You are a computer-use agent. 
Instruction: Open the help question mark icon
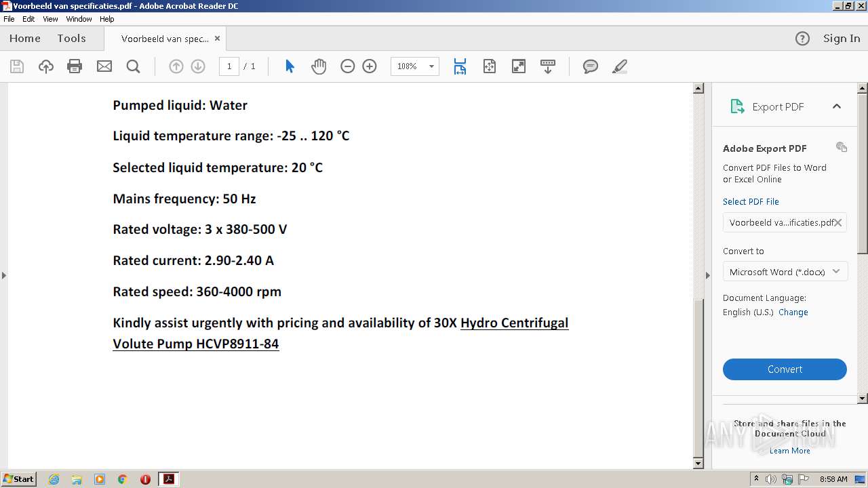tap(802, 39)
